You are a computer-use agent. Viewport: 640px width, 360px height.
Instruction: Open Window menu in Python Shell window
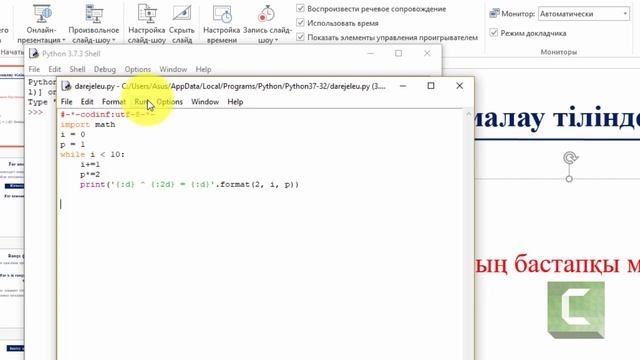pyautogui.click(x=173, y=69)
